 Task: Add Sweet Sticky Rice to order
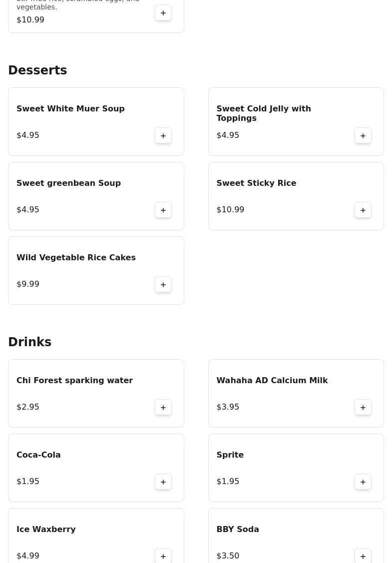pyautogui.click(x=363, y=210)
